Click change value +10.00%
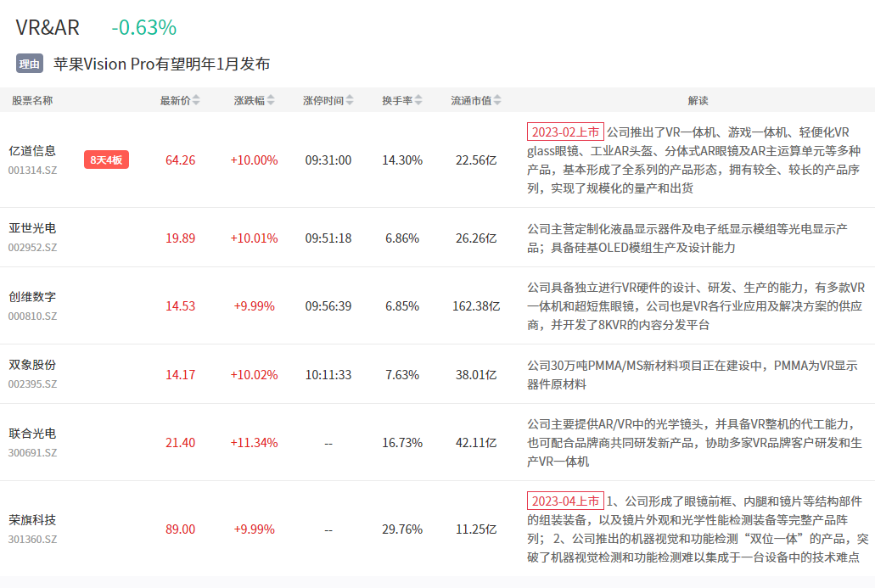Image resolution: width=875 pixels, height=588 pixels. point(254,160)
